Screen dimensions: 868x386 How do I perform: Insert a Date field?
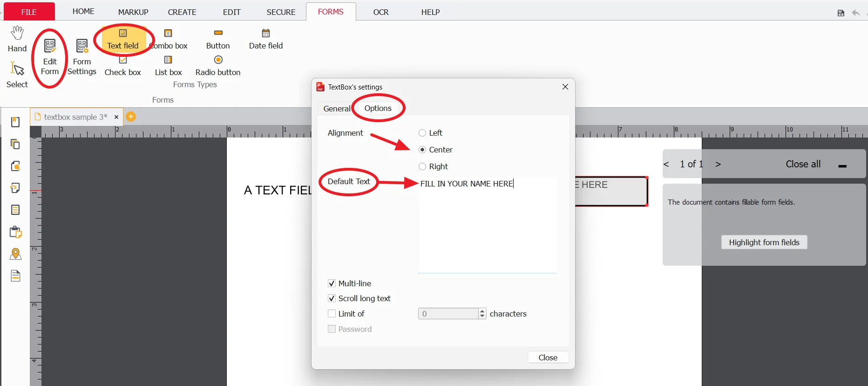[266, 39]
